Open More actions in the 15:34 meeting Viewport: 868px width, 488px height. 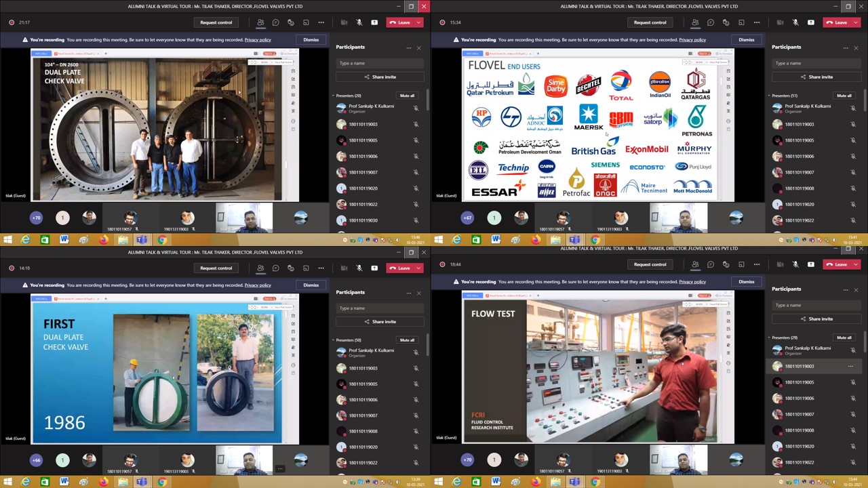757,22
